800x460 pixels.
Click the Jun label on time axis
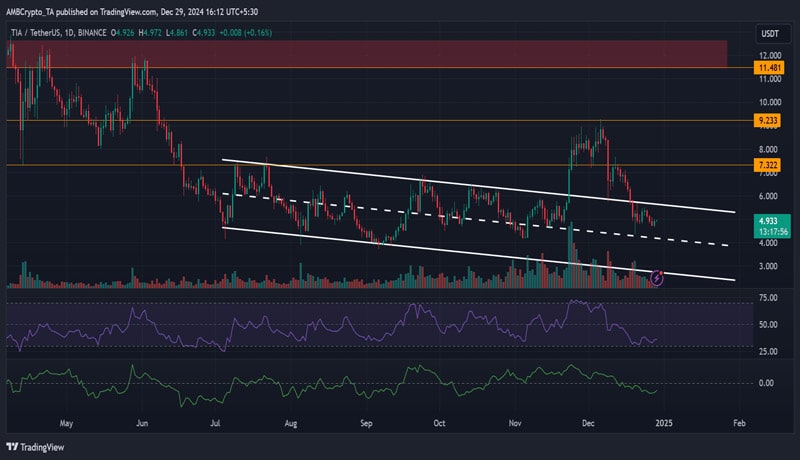pyautogui.click(x=142, y=423)
